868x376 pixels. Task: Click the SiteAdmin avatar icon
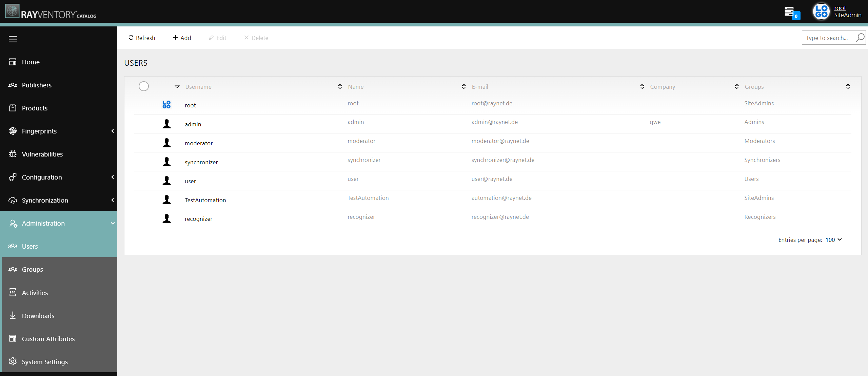click(x=822, y=11)
